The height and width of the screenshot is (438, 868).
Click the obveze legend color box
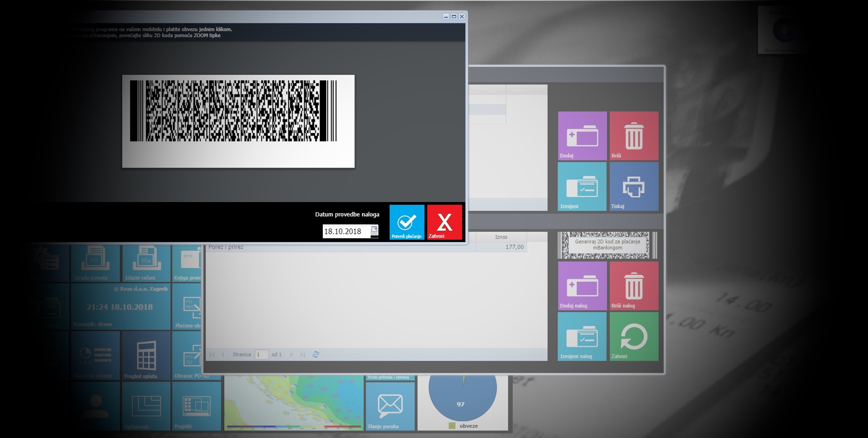tap(452, 425)
